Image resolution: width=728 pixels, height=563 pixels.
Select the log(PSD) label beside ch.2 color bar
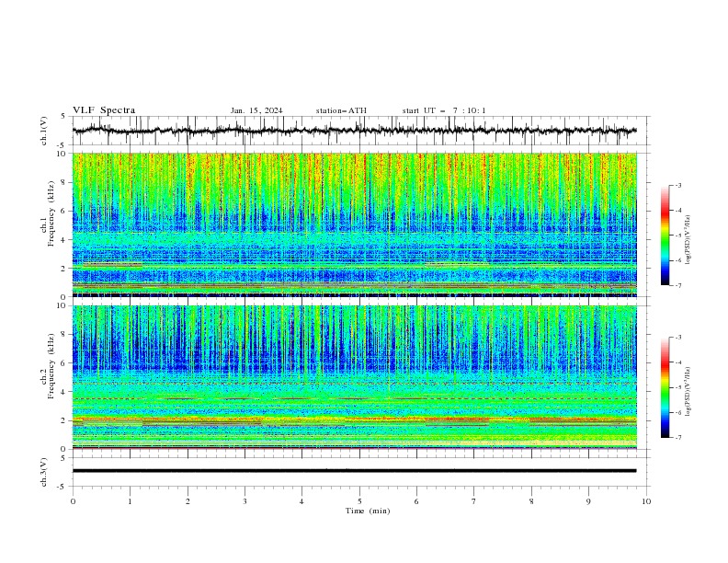688,392
